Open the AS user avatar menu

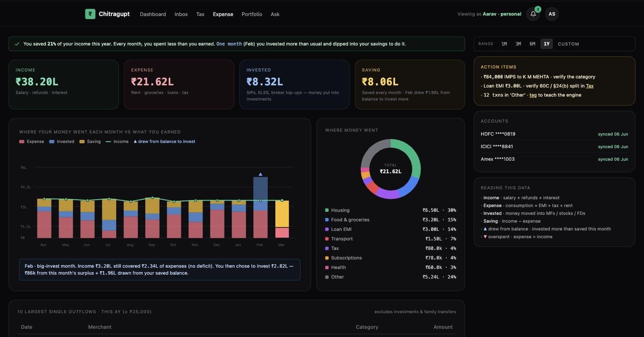pos(552,14)
